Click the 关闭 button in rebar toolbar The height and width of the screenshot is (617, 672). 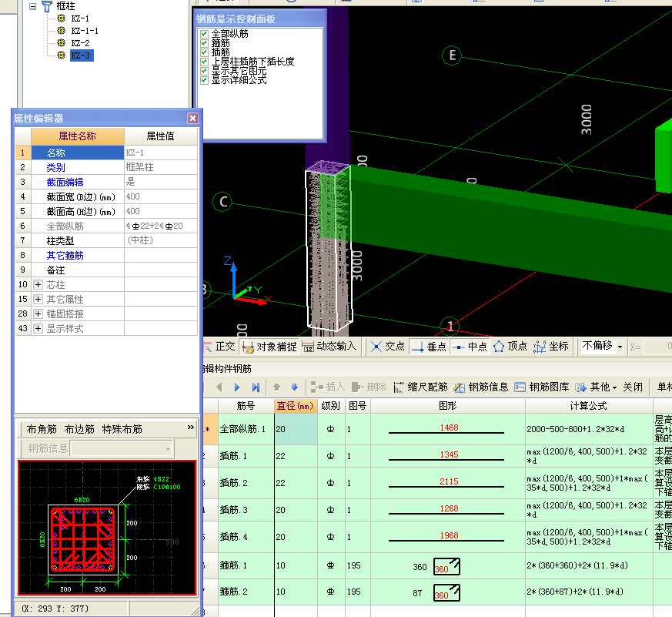point(633,387)
